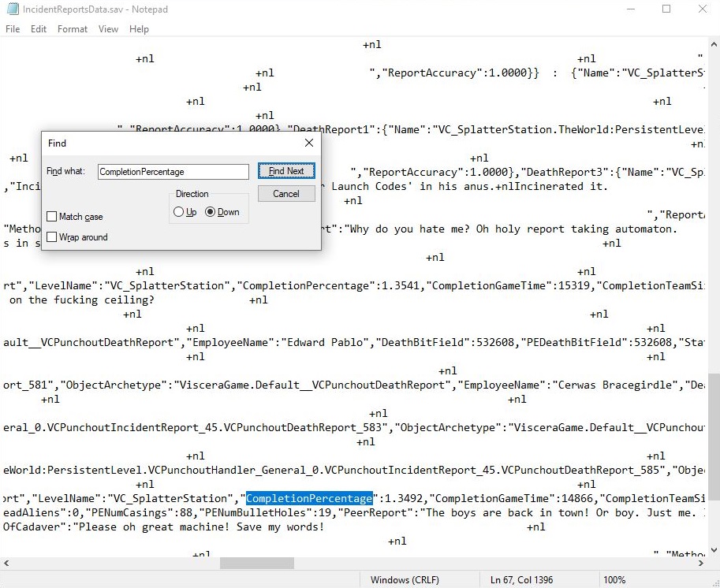Open the Edit menu
This screenshot has height=588, width=720.
(39, 29)
